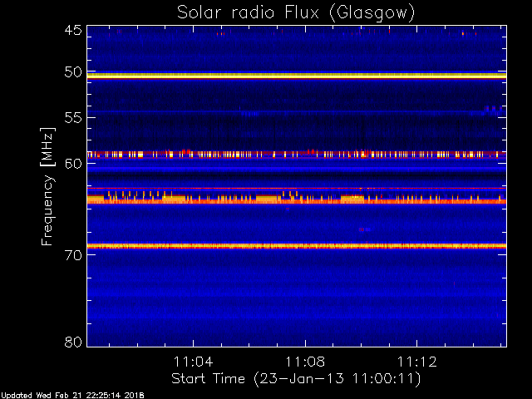Click the 70 frequency tick label
This screenshot has height=399, width=532.
73,255
